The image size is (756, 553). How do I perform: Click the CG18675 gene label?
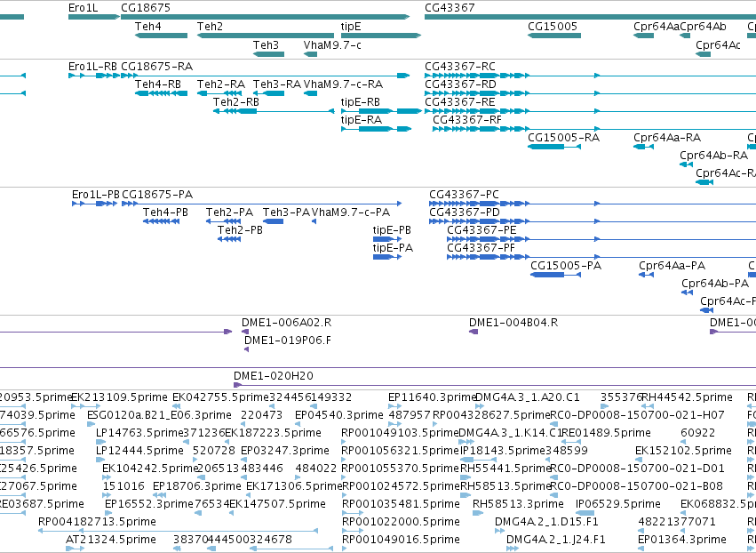click(x=146, y=8)
